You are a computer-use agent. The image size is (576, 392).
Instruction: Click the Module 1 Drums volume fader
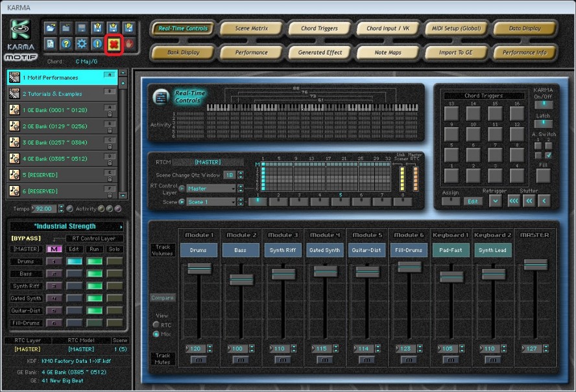pyautogui.click(x=199, y=268)
